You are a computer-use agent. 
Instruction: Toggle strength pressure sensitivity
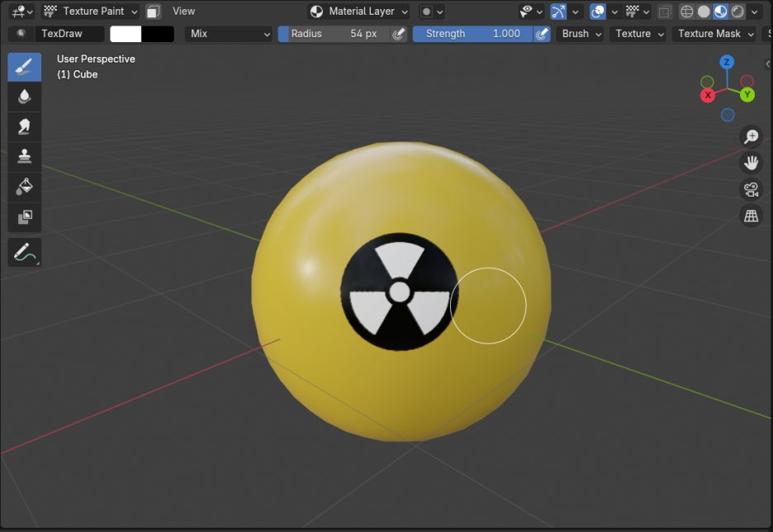(x=542, y=34)
